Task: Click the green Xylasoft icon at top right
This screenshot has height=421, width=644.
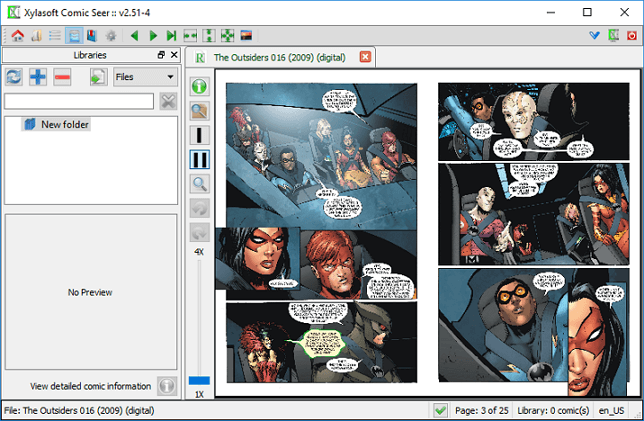Action: pos(613,35)
